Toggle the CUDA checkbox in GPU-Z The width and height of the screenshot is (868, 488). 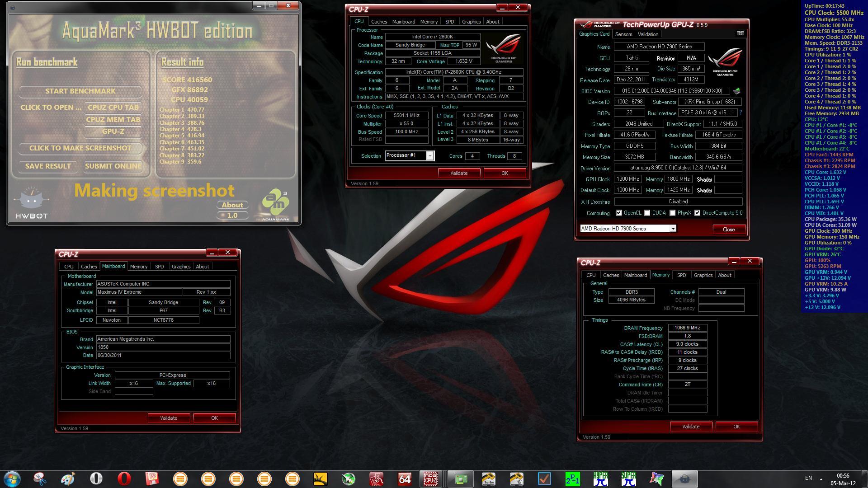647,213
